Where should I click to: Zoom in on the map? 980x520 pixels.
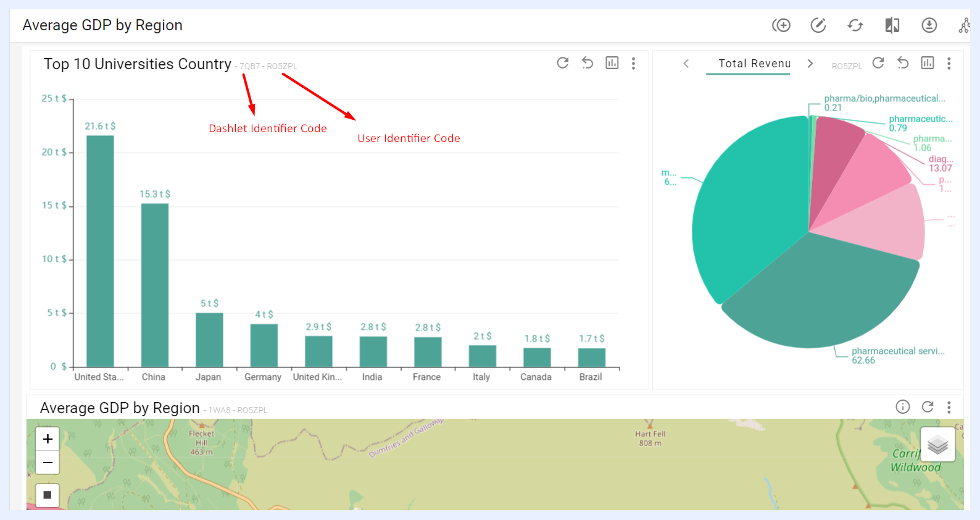pos(48,439)
